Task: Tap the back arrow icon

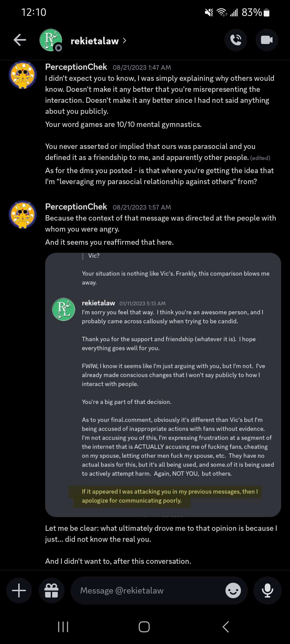Action: (20, 40)
